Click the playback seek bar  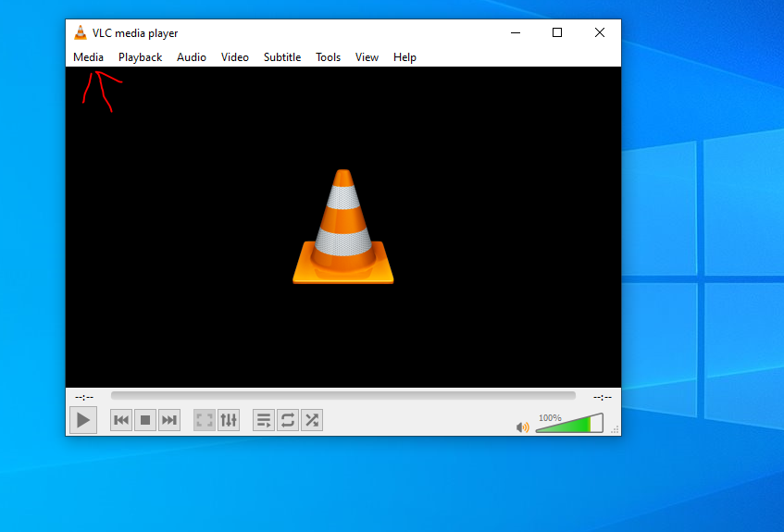[x=343, y=395]
